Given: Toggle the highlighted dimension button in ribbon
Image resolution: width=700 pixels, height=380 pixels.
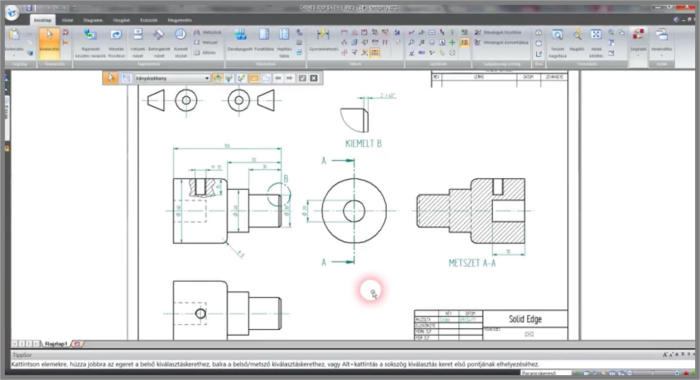Looking at the screenshot, I should coord(375,53).
